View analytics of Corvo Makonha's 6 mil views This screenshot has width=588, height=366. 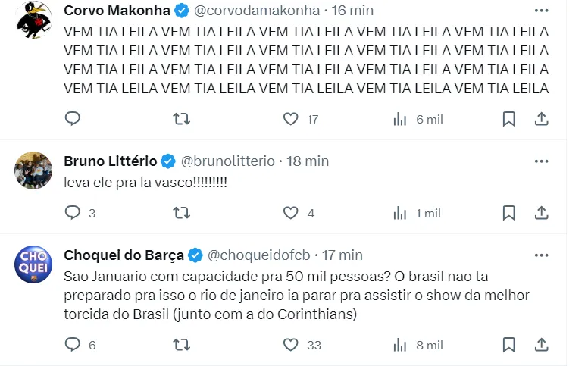401,119
